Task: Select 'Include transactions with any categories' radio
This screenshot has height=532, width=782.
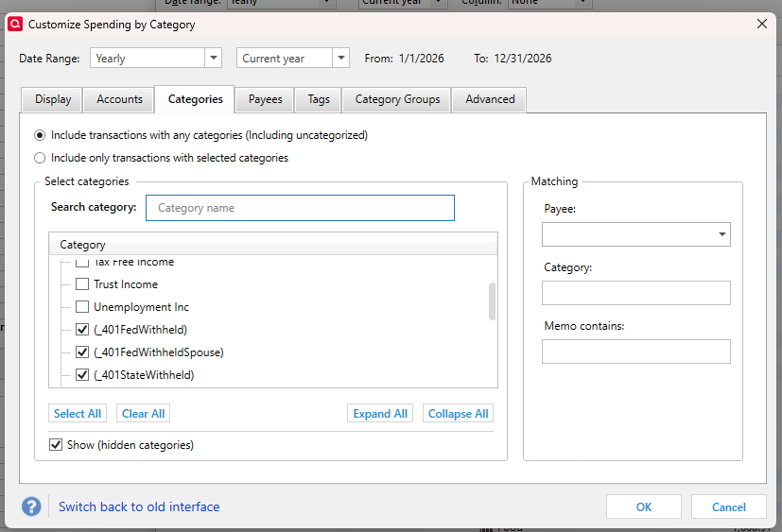Action: (x=40, y=135)
